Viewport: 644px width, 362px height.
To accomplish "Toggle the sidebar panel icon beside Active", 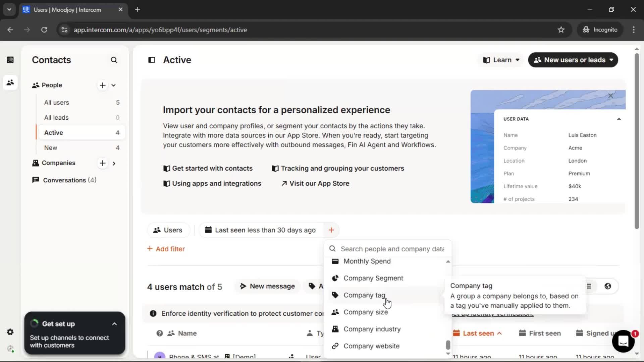I will tap(152, 60).
